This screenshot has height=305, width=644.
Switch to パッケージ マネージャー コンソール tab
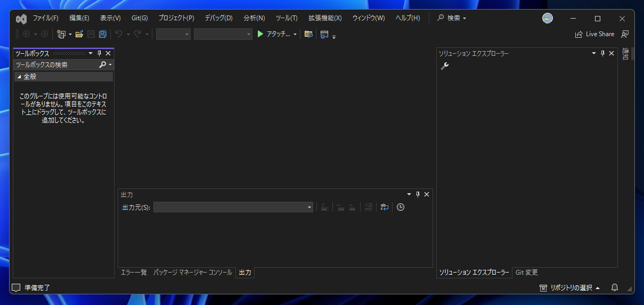point(193,273)
